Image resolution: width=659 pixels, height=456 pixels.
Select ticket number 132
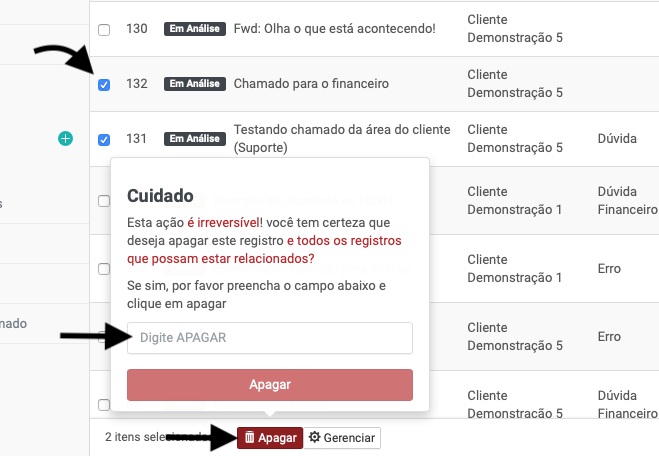[137, 84]
